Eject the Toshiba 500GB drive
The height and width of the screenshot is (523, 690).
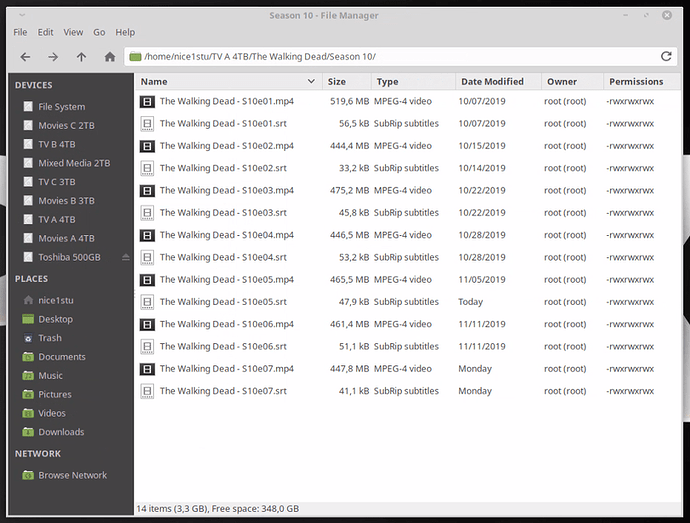[x=126, y=257]
